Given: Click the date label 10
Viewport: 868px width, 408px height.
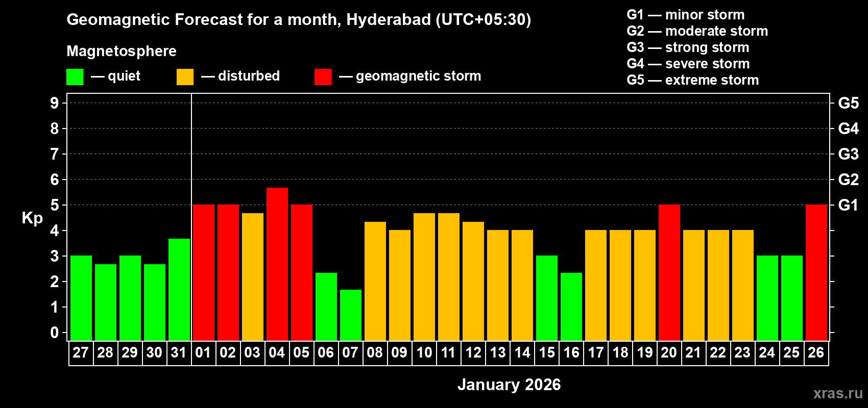Looking at the screenshot, I should pyautogui.click(x=424, y=352).
